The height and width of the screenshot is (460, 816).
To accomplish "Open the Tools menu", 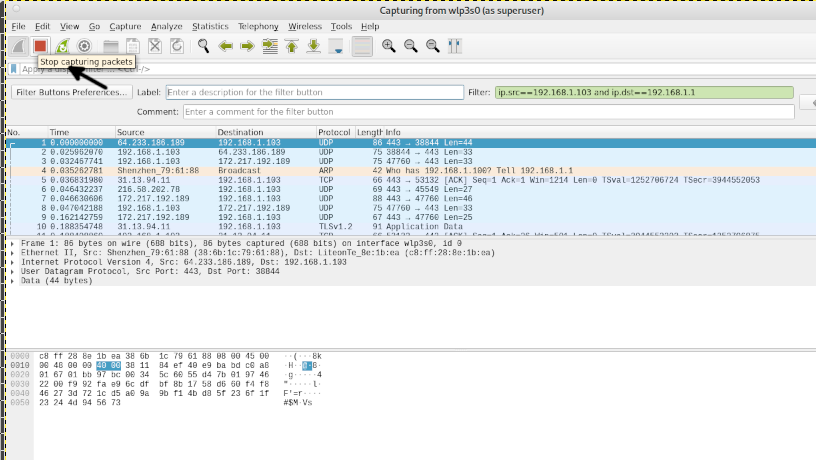I will point(341,27).
